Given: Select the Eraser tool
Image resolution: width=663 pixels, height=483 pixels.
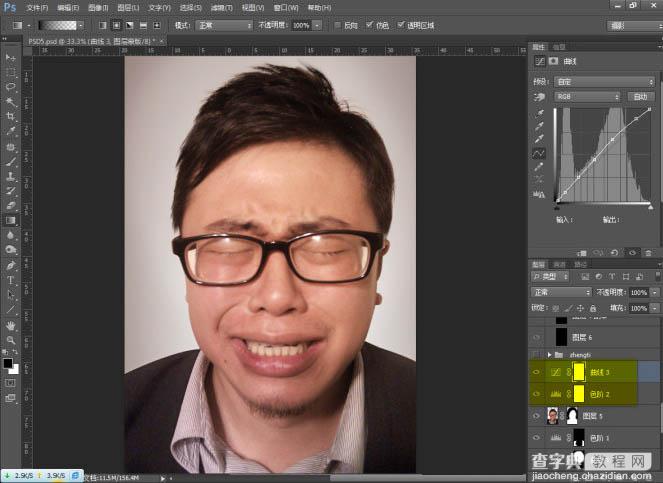Looking at the screenshot, I should coord(11,206).
